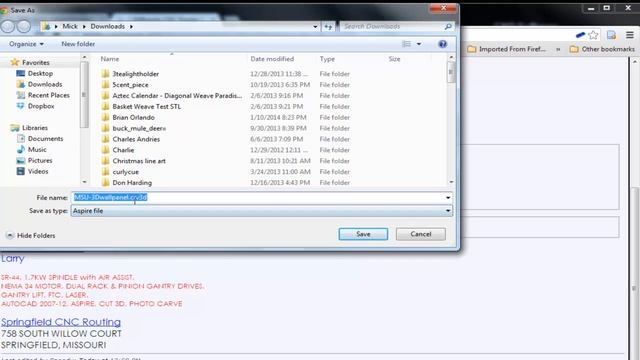Select the Downloads breadcrumb in the address bar
Screen dimensions: 640x360
click(108, 26)
